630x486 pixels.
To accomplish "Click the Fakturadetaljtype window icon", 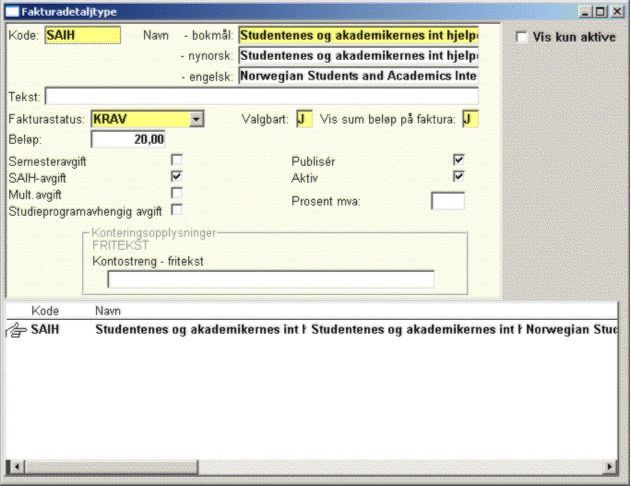I will tap(12, 12).
